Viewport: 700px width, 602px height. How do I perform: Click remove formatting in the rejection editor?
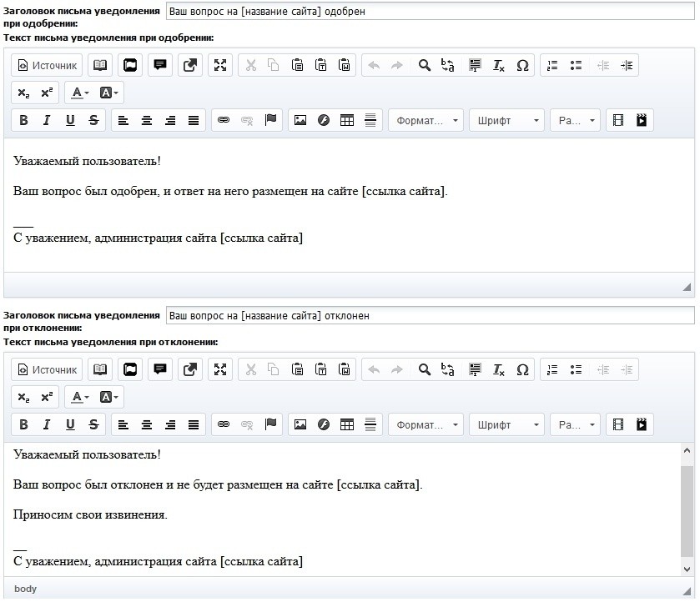(499, 369)
